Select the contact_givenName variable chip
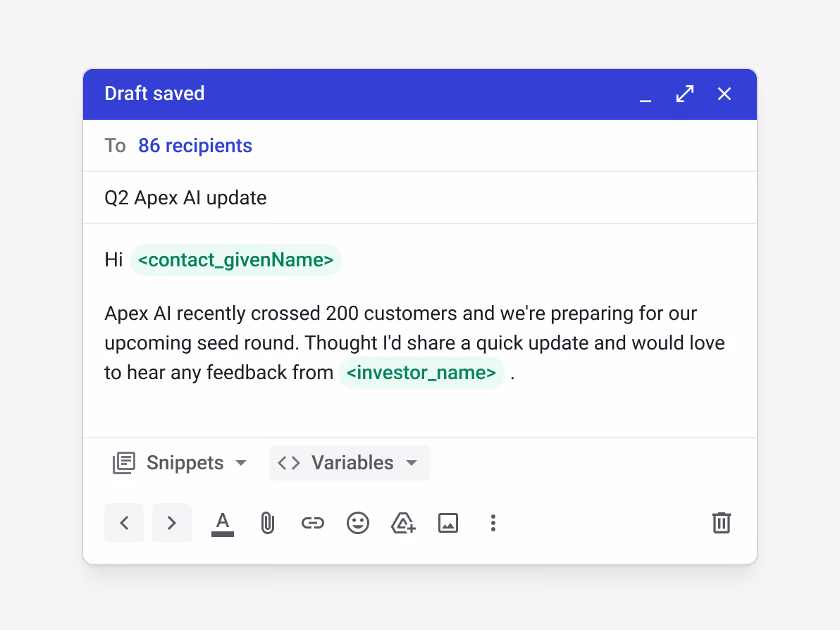The width and height of the screenshot is (840, 630). pos(235,260)
